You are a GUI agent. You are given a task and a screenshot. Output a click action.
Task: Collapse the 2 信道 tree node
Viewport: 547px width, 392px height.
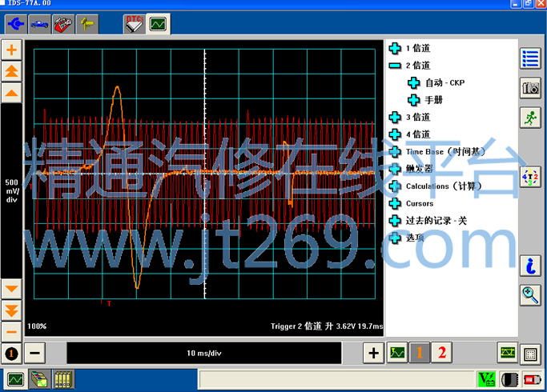(395, 66)
